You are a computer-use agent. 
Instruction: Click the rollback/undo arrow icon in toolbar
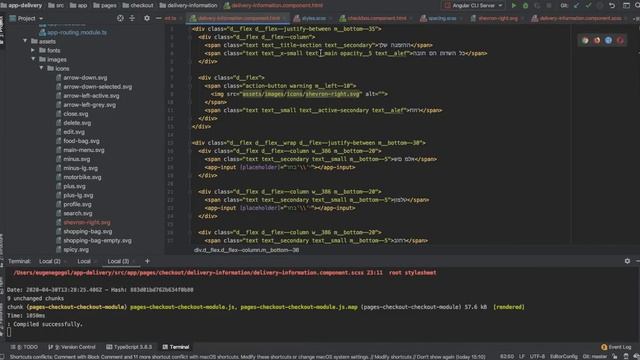612,6
